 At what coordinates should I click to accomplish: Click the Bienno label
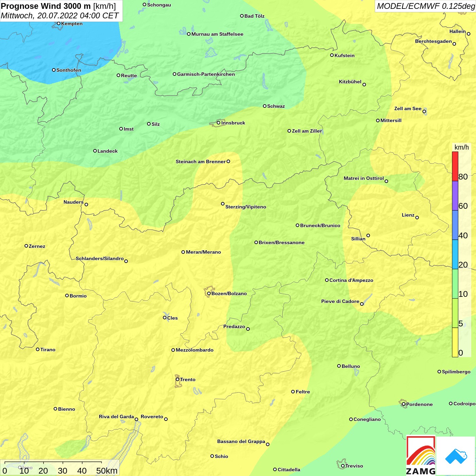click(x=67, y=409)
